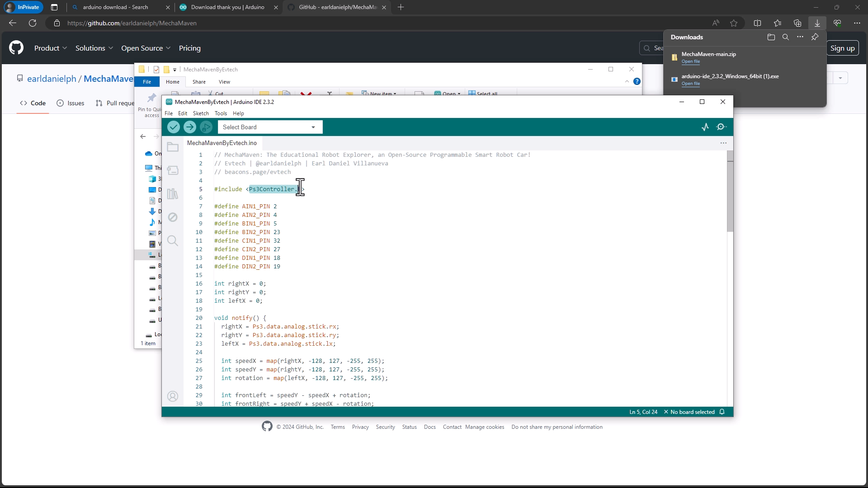Screen dimensions: 868x488
Task: Click the GitHub logo home icon
Action: click(16, 47)
